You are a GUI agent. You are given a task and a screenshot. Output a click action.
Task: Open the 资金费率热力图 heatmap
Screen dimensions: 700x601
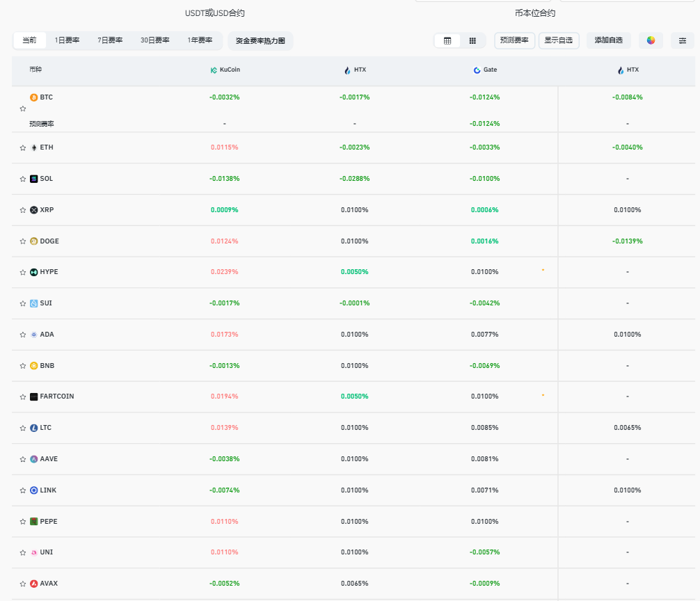(260, 41)
